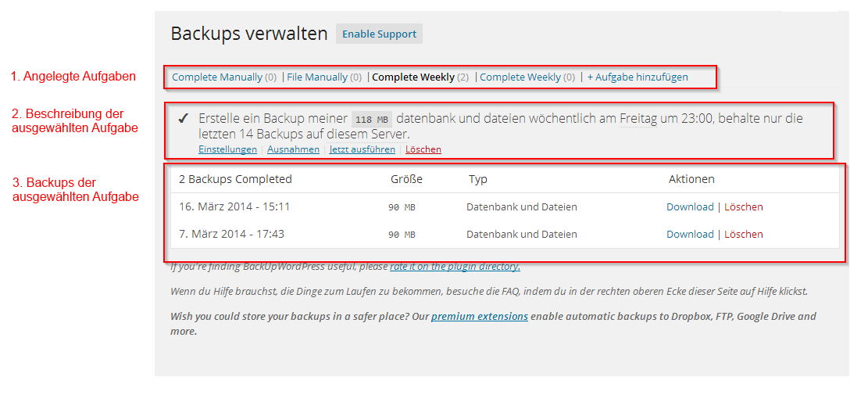
Task: Open the premium extensions link
Action: [480, 317]
